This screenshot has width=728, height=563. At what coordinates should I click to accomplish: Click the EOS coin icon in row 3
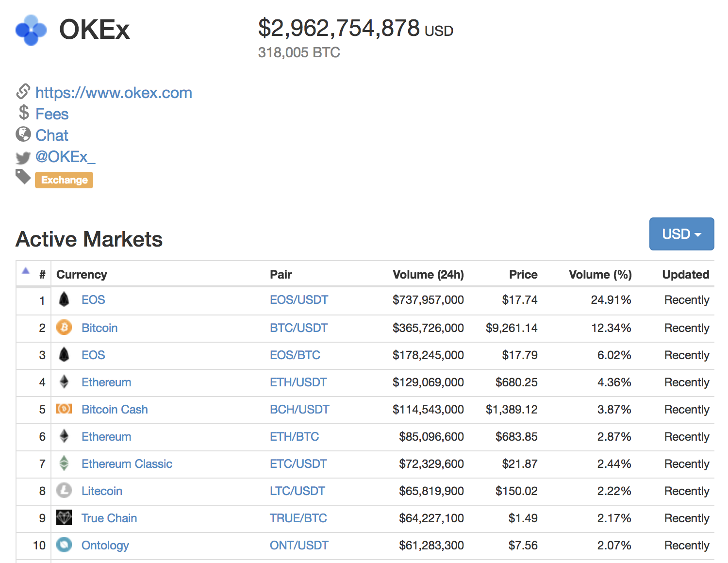[64, 355]
